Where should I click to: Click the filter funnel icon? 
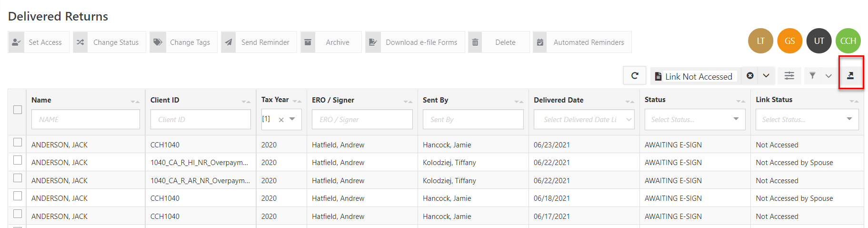pos(813,75)
